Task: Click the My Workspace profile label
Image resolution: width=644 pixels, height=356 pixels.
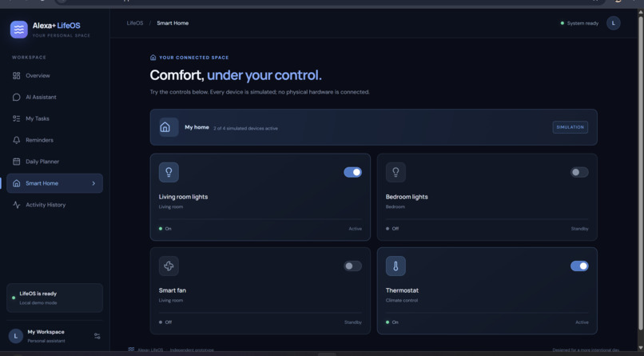Action: click(46, 332)
